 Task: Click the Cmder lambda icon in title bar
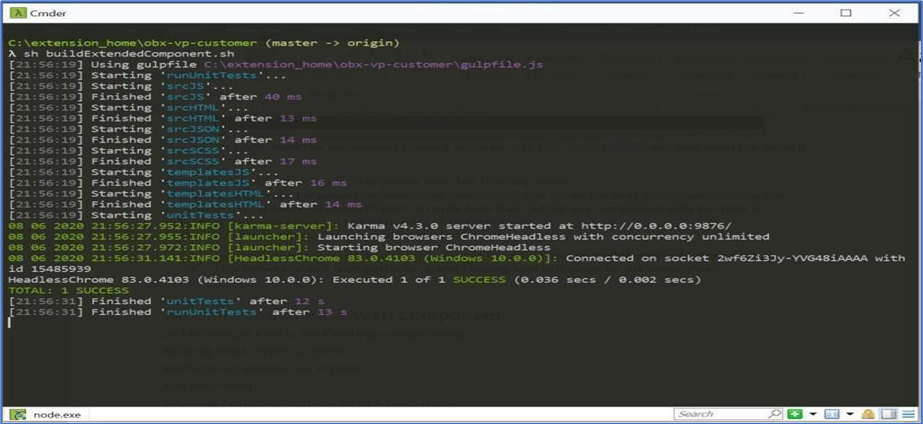16,12
